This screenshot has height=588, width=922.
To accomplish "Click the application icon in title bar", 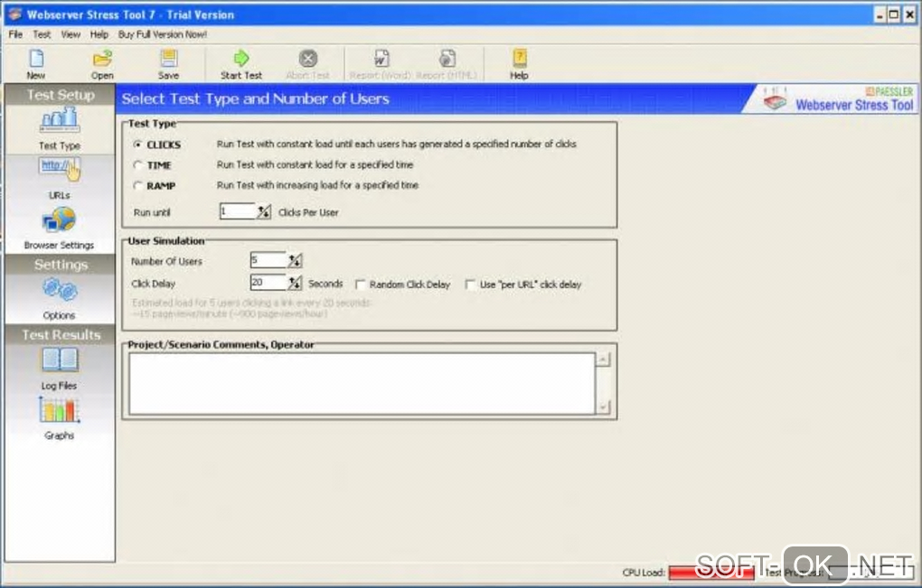I will [14, 14].
